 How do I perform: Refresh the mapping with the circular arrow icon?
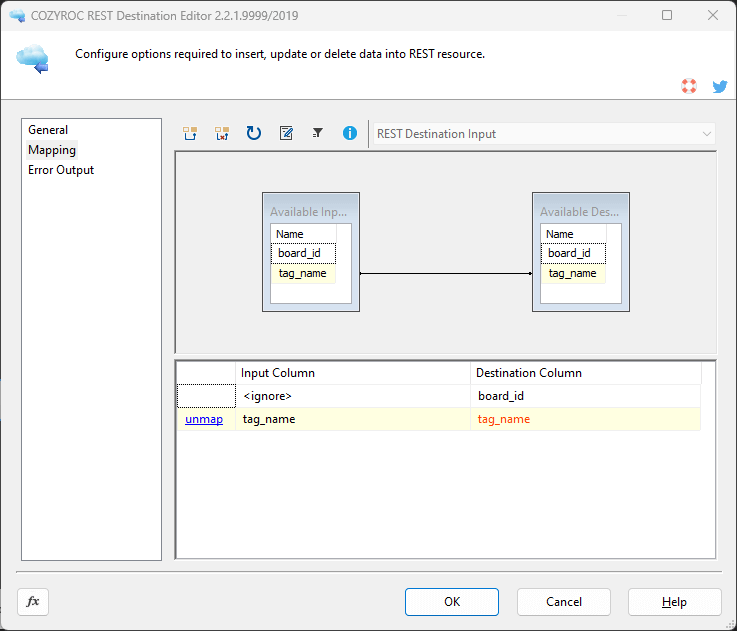(x=254, y=134)
